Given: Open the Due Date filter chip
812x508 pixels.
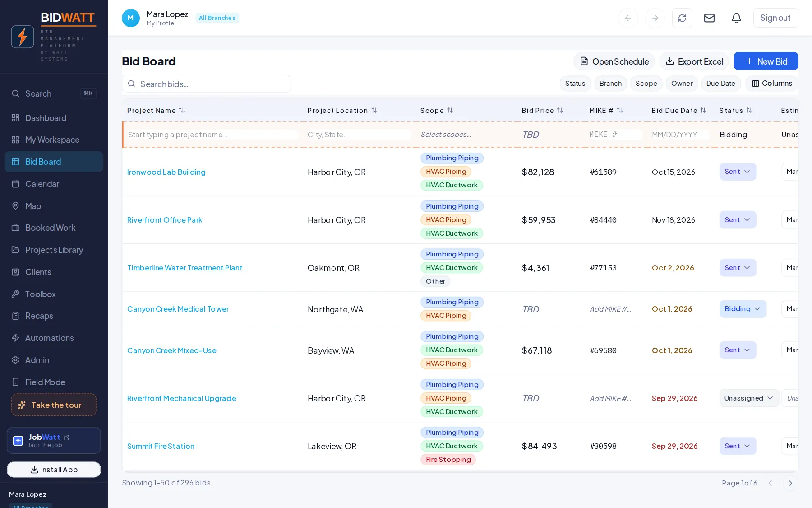Looking at the screenshot, I should pyautogui.click(x=720, y=84).
